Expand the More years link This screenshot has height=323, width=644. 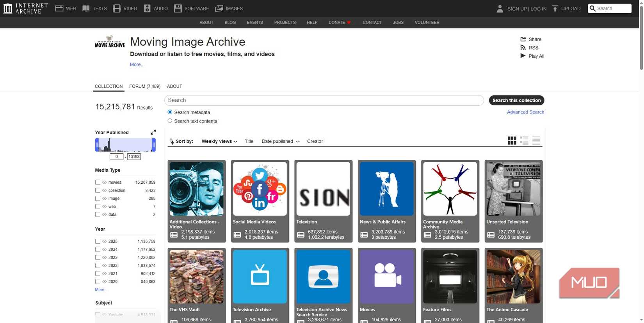(x=101, y=290)
